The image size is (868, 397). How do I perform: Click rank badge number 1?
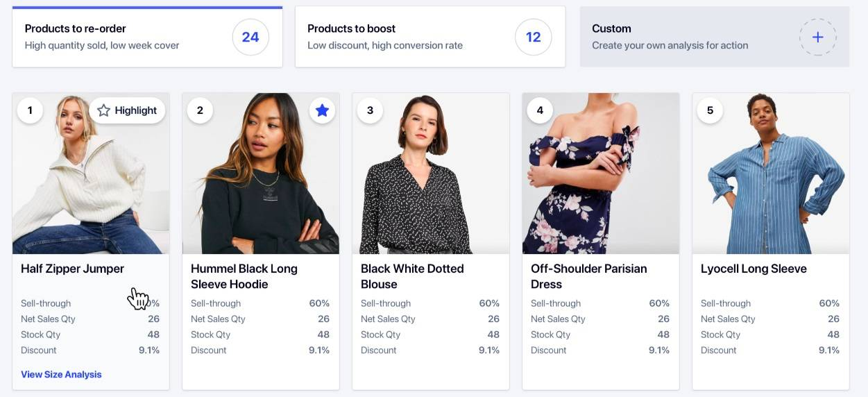point(30,110)
